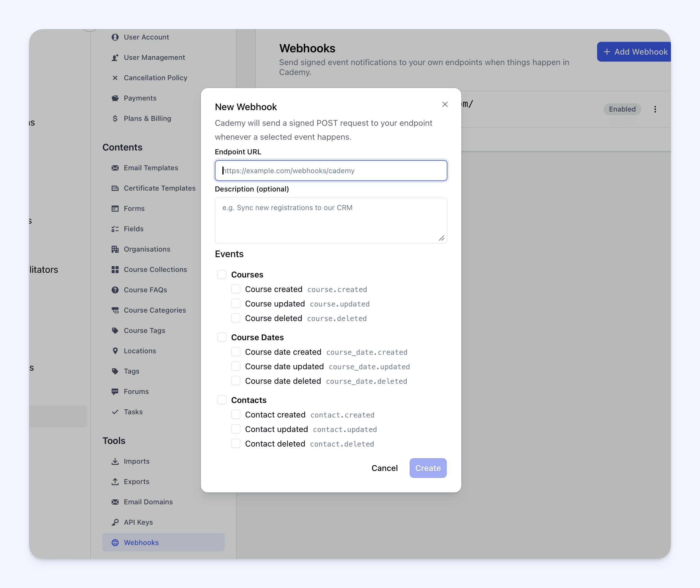Click the Payments piggy bank icon
The image size is (700, 588).
click(x=115, y=98)
